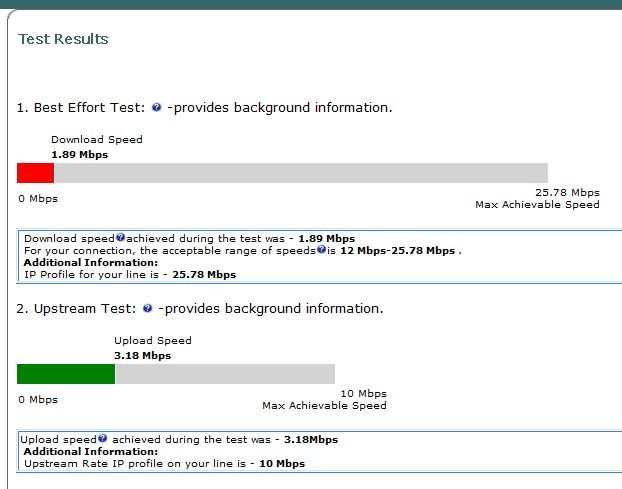Image resolution: width=622 pixels, height=489 pixels.
Task: Click Download Speed label above the bar
Action: [x=97, y=140]
